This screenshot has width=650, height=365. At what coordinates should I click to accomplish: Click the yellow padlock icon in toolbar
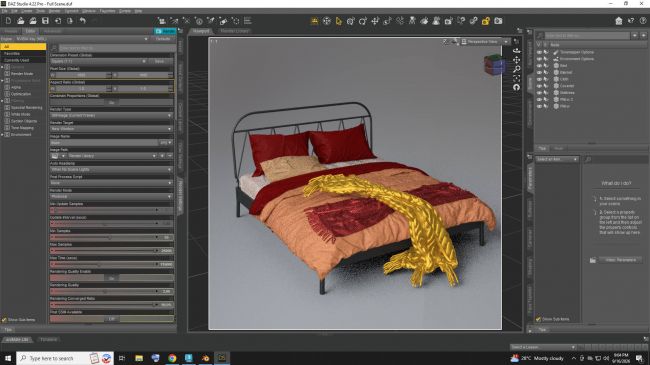tap(485, 21)
